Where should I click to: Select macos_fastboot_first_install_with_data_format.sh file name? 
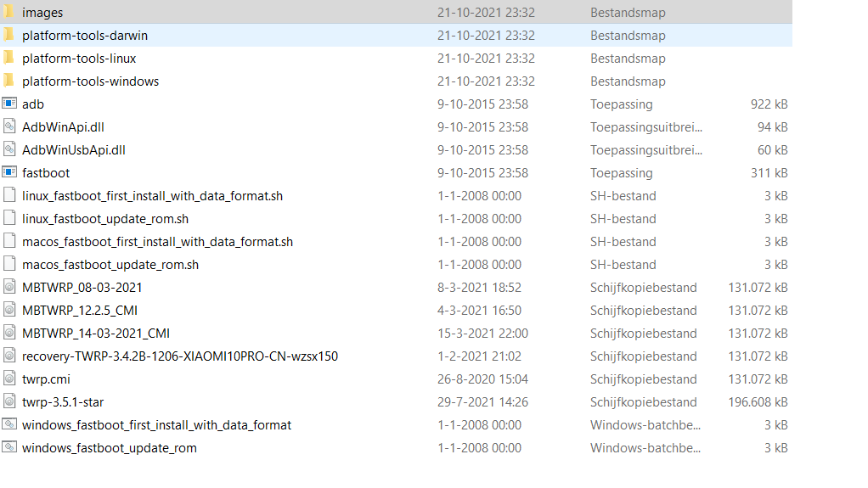(x=157, y=242)
